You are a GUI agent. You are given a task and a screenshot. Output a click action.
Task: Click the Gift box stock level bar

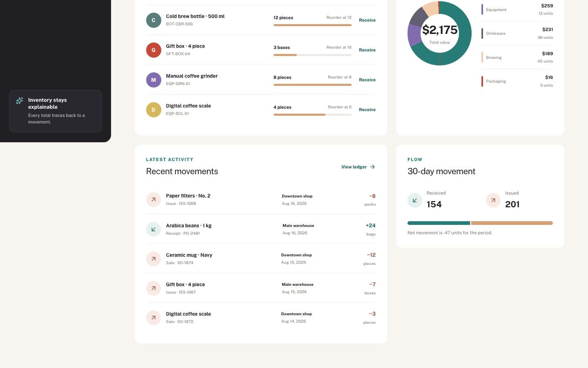[x=312, y=55]
